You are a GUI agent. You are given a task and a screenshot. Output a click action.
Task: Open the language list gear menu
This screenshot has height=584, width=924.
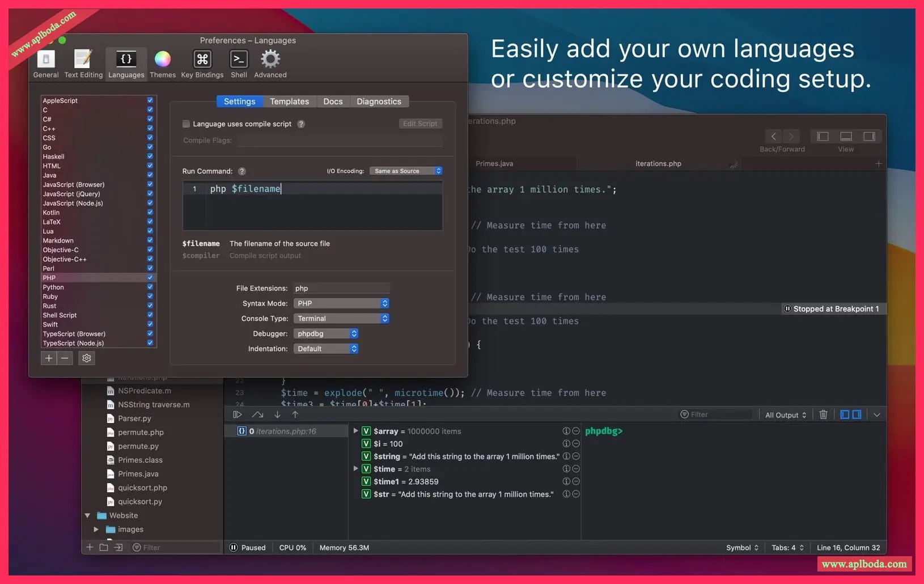pyautogui.click(x=86, y=358)
